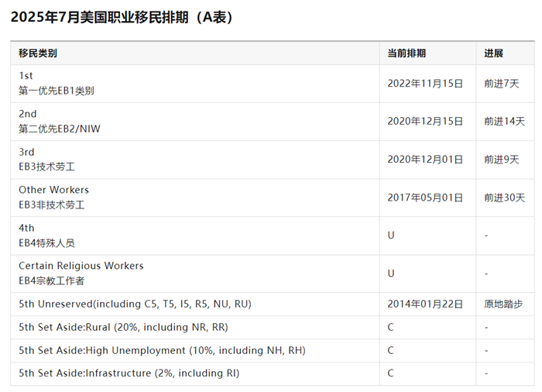Click the 进展 column header
542x392 pixels.
(493, 53)
